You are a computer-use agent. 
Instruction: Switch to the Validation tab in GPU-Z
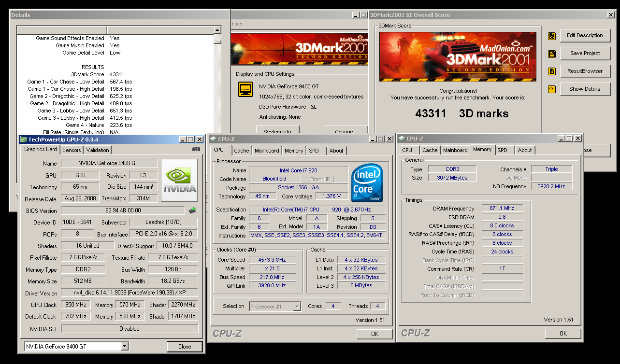98,150
